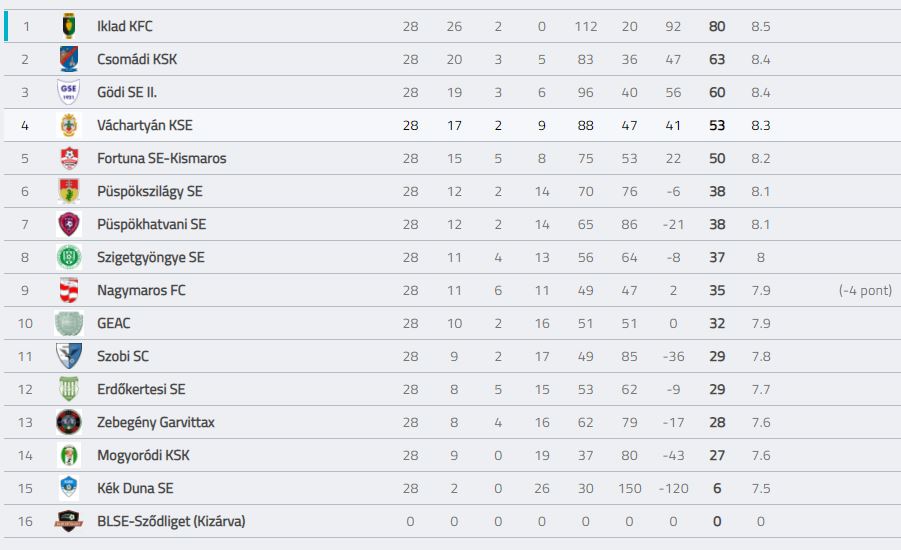The image size is (901, 550).
Task: Click the BLSE-Sződliget club logo
Action: (x=68, y=521)
